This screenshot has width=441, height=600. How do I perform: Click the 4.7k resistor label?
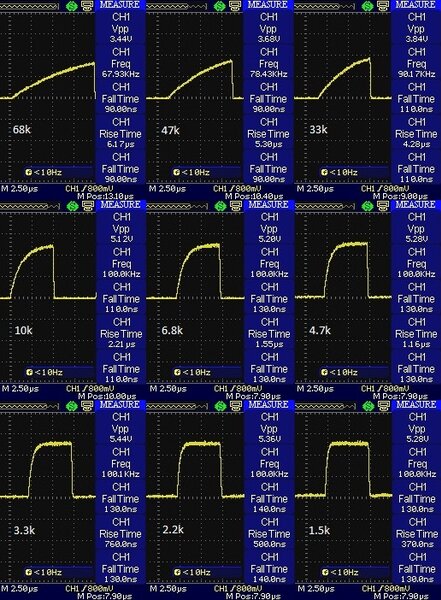(x=320, y=330)
